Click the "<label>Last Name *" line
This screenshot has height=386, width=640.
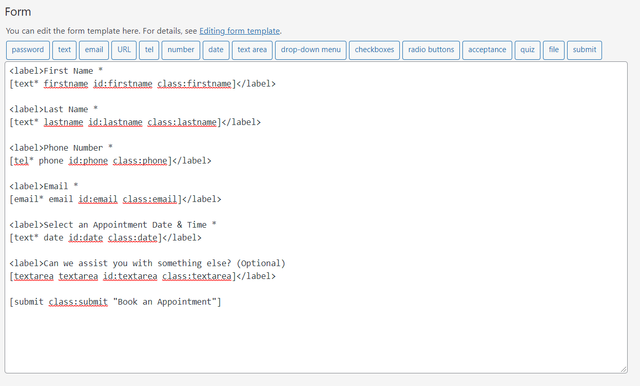53,109
